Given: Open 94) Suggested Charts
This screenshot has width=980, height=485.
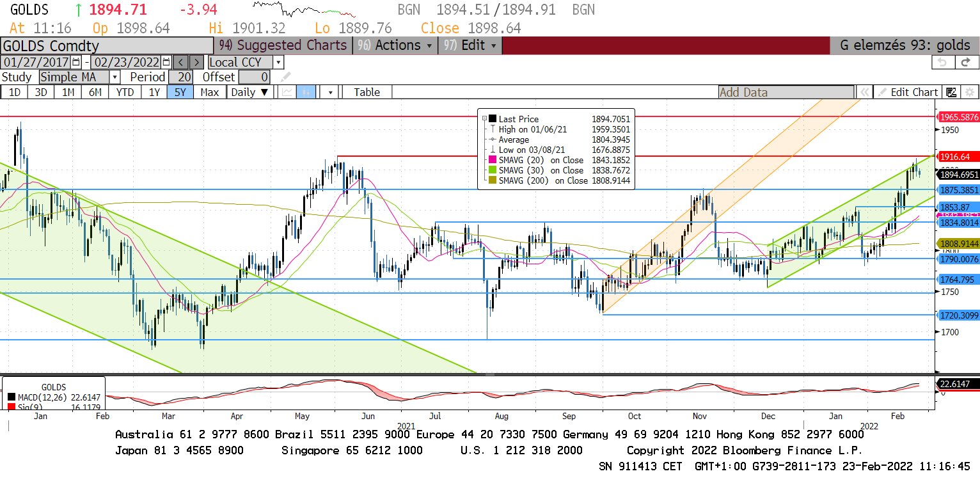Looking at the screenshot, I should 283,45.
